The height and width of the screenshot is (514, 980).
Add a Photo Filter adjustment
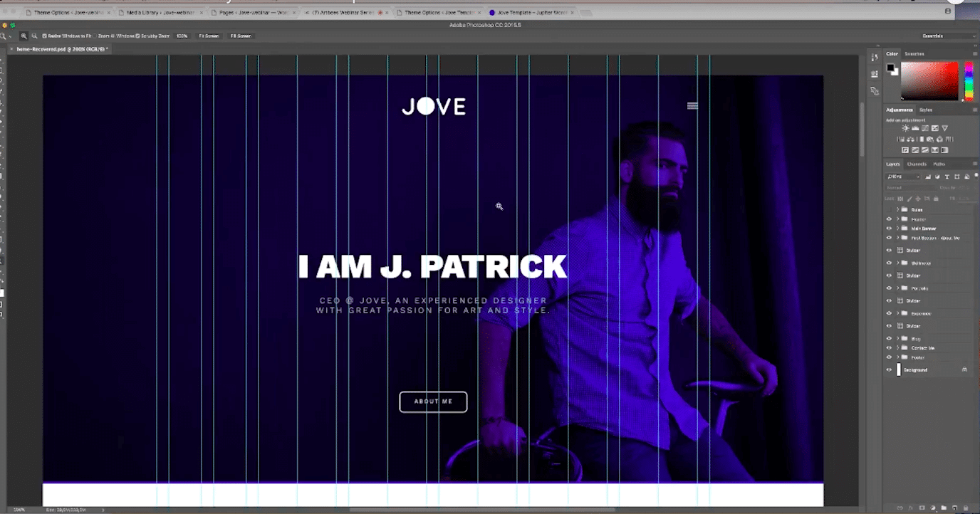pyautogui.click(x=930, y=140)
